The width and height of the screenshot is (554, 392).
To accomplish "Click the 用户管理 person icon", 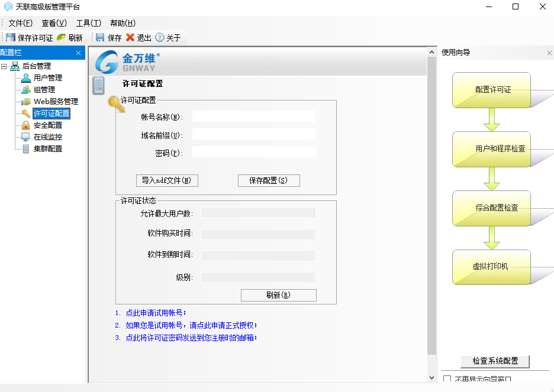I will pos(26,77).
